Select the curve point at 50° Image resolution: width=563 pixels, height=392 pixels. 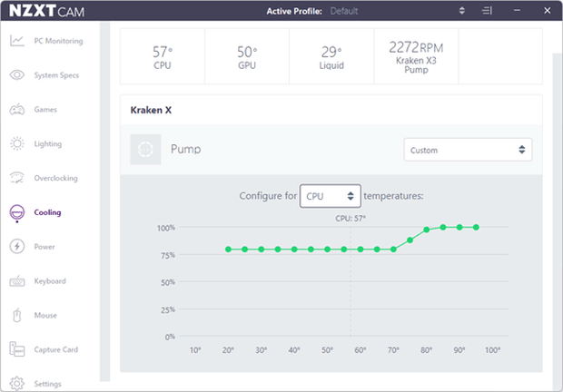[328, 250]
